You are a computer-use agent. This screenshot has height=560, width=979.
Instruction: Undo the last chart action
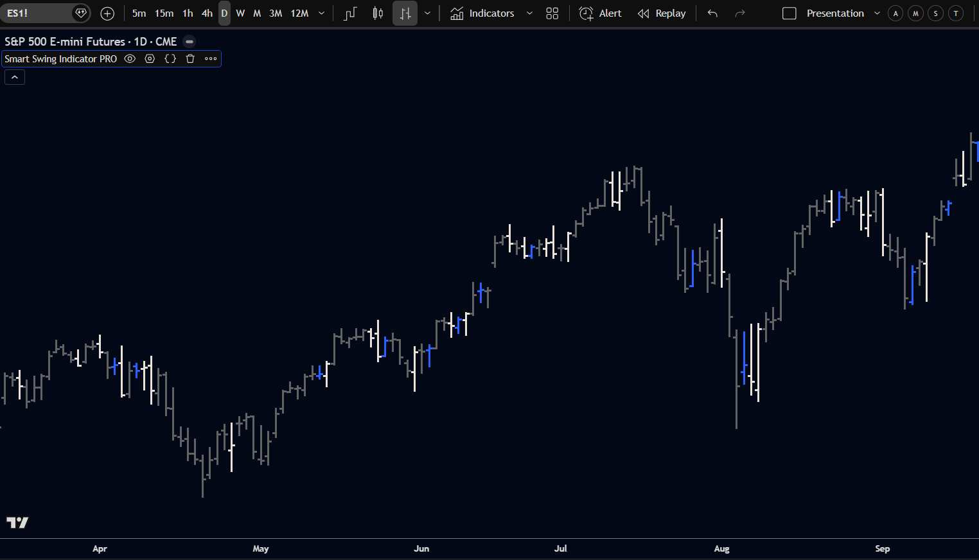(x=712, y=13)
